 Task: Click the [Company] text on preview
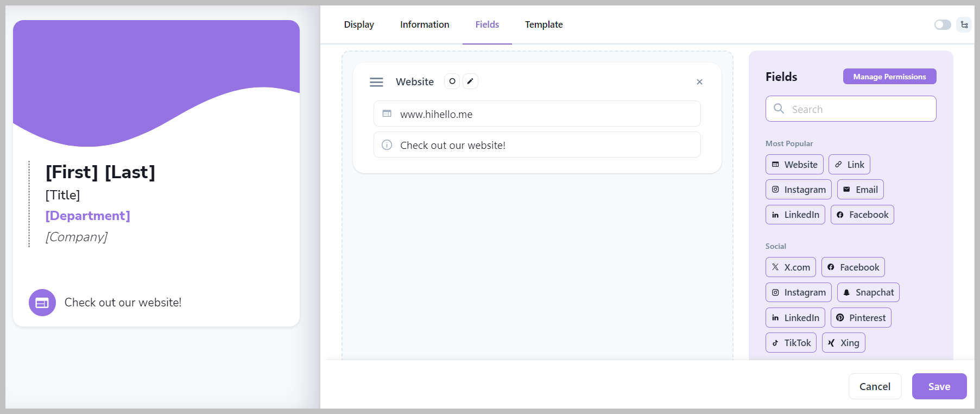[77, 237]
